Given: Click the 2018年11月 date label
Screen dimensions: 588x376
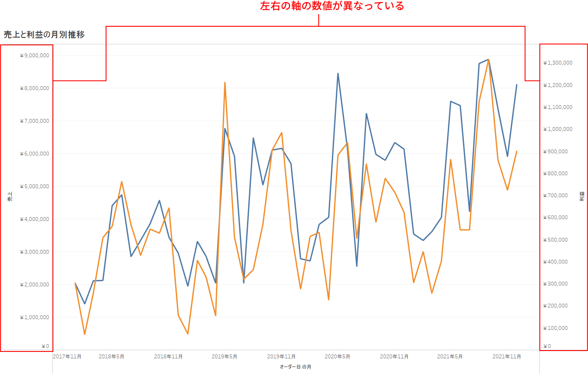Looking at the screenshot, I should pos(168,357).
